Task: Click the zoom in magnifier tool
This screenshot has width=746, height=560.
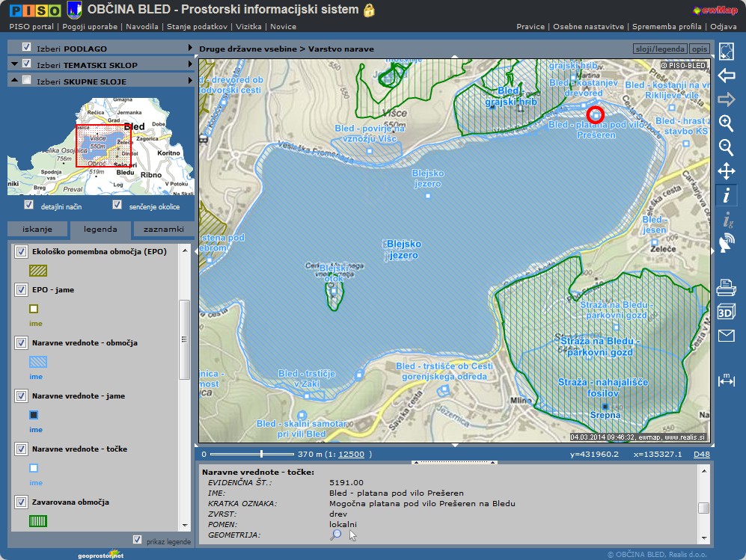Action: pyautogui.click(x=726, y=123)
